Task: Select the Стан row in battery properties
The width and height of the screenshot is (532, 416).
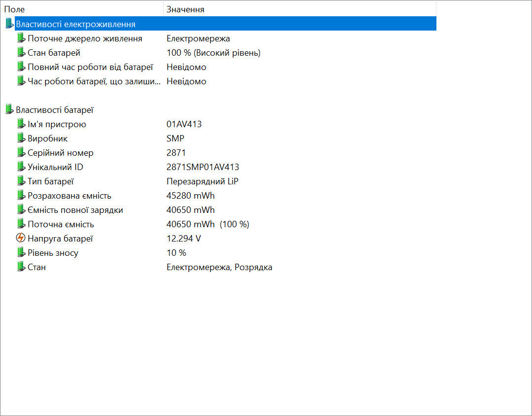Action: tap(36, 267)
